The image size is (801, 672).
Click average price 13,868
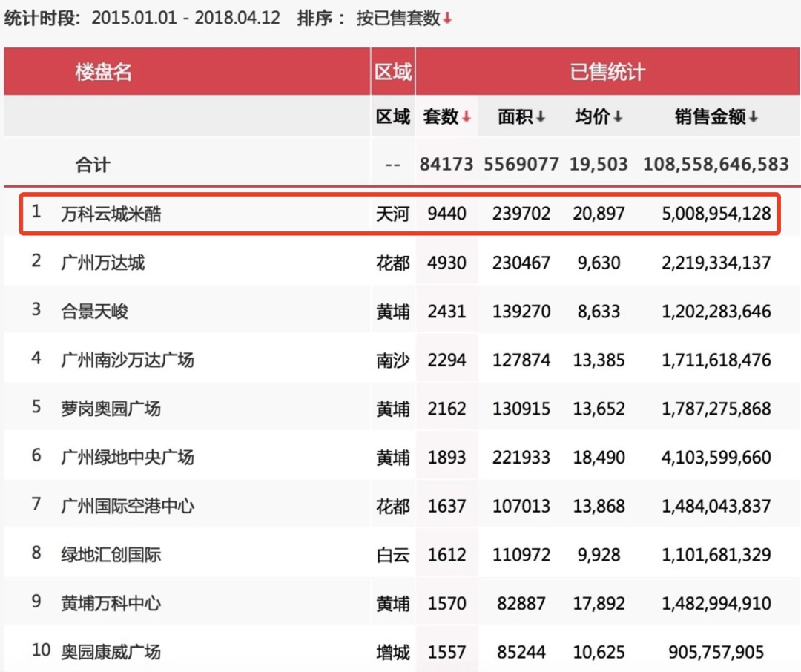[x=599, y=507]
